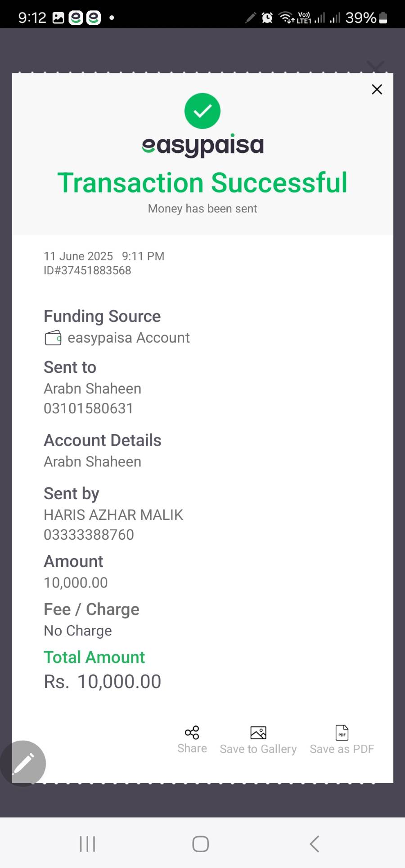This screenshot has height=868, width=405.
Task: Tap the wallet icon beside easypaisa Account
Action: (53, 338)
